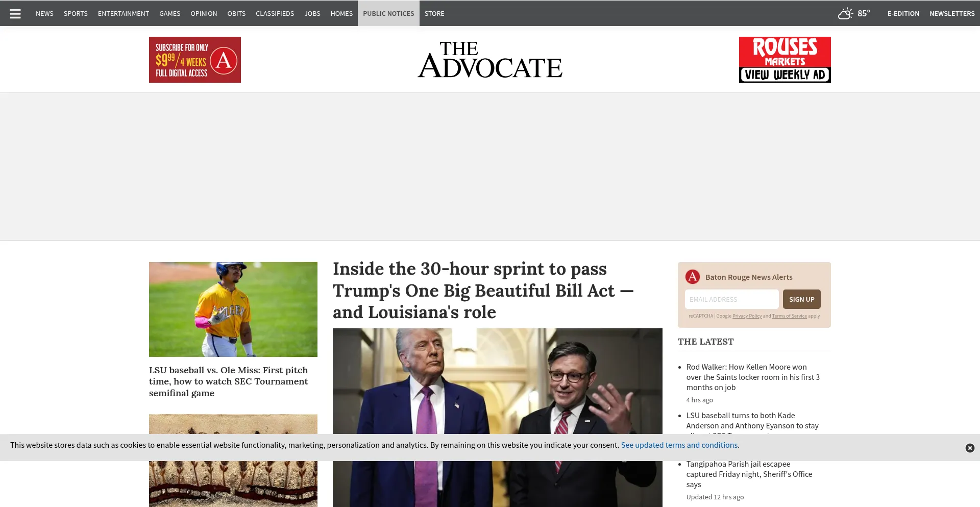This screenshot has height=507, width=980.
Task: Open the Trump One Big Beautiful Bill headline
Action: (x=483, y=291)
